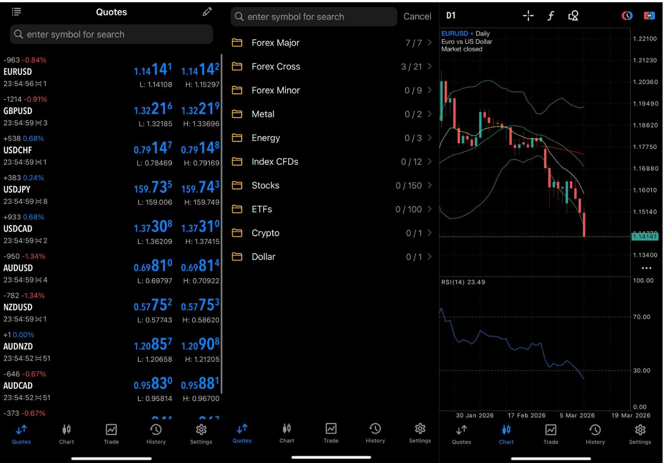This screenshot has width=663, height=463.
Task: Expand the chevron on Forex Major row
Action: (x=430, y=43)
